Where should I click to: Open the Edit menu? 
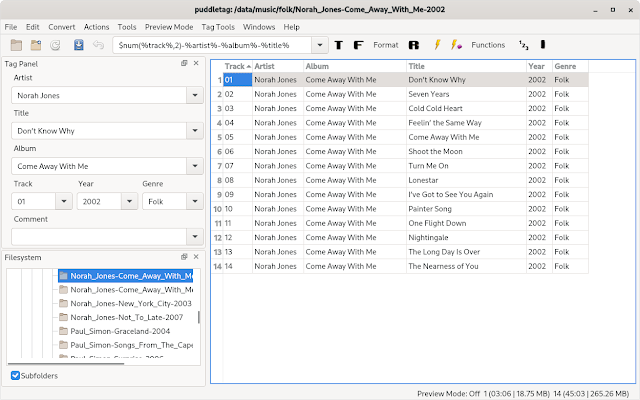point(33,27)
